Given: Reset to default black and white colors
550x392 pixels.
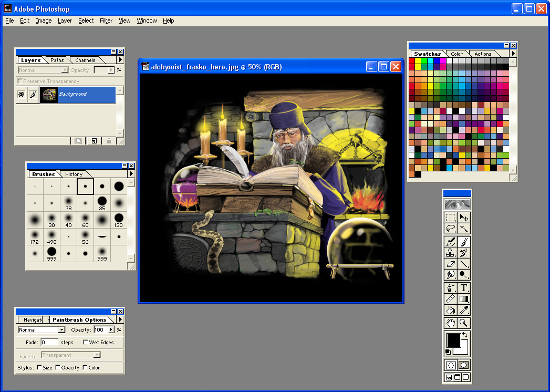Looking at the screenshot, I should click(448, 352).
